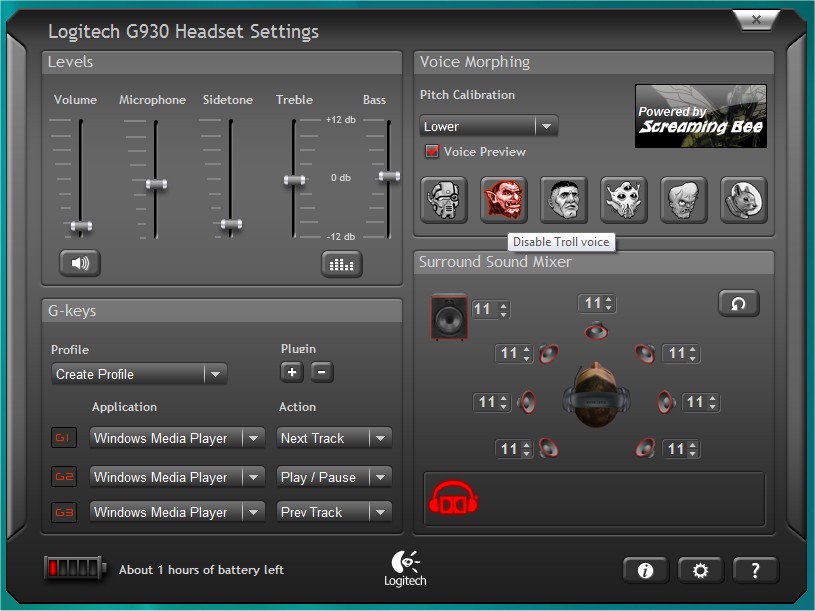The height and width of the screenshot is (611, 815).
Task: Click the rear right speaker icon
Action: [x=645, y=448]
